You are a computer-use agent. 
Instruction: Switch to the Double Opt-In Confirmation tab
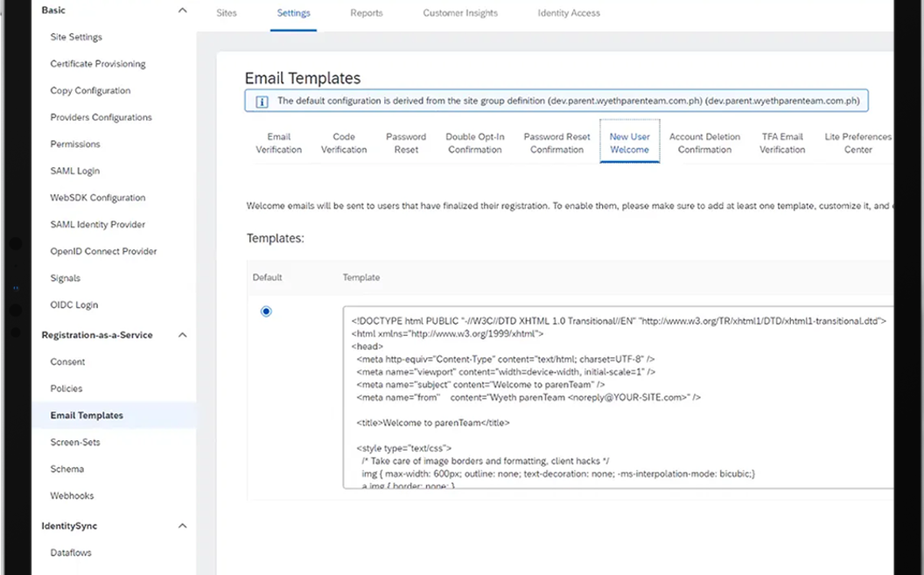[x=474, y=143]
